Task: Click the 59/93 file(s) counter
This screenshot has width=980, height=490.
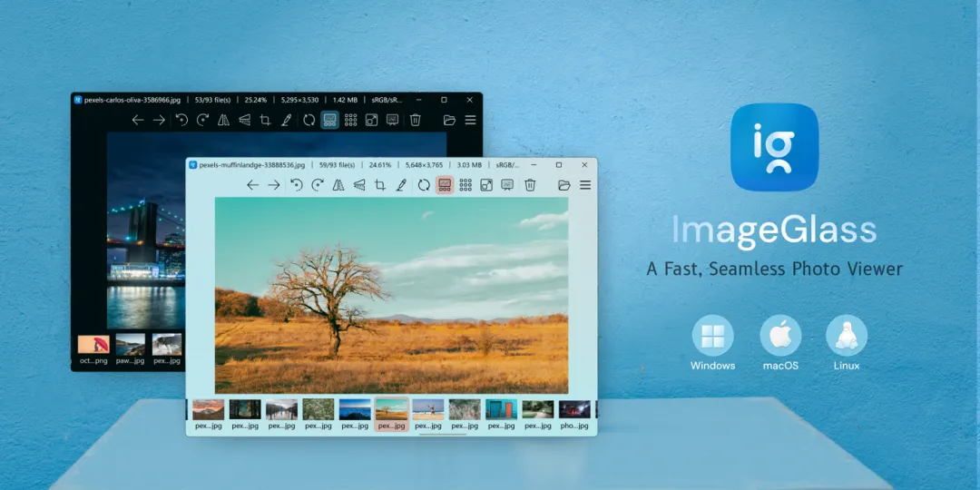Action: click(x=337, y=165)
